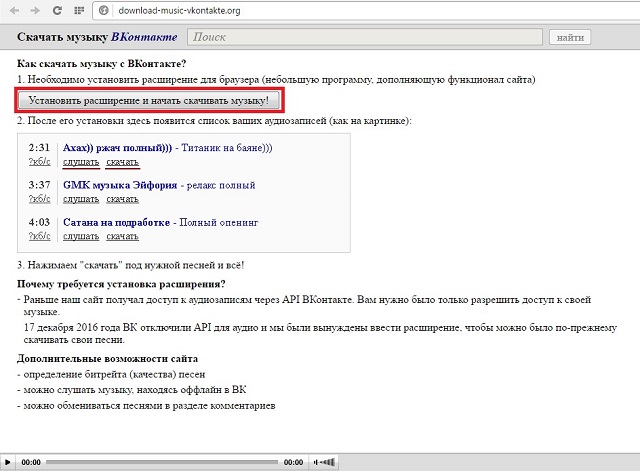Image resolution: width=640 pixels, height=471 pixels.
Task: Click the найти search button
Action: coord(570,38)
